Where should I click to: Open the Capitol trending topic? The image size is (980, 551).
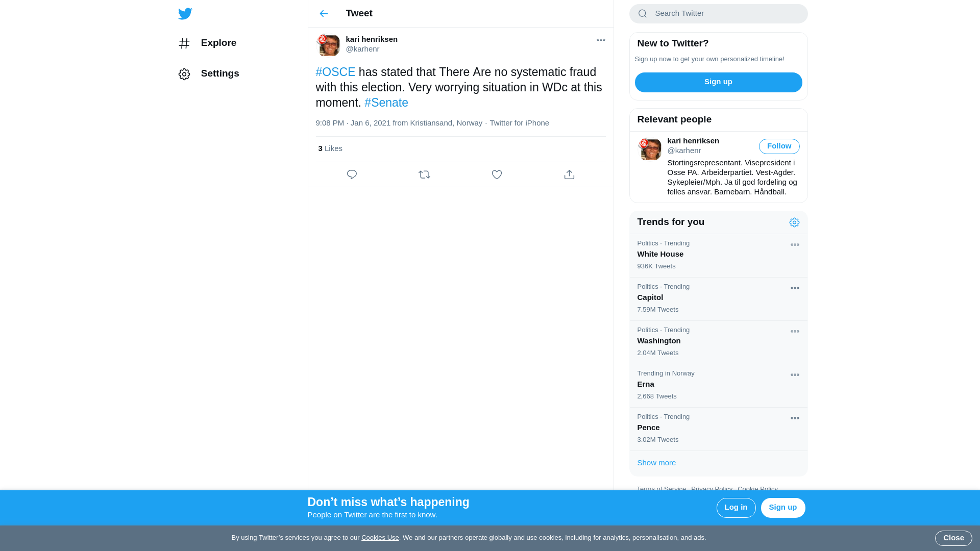650,297
